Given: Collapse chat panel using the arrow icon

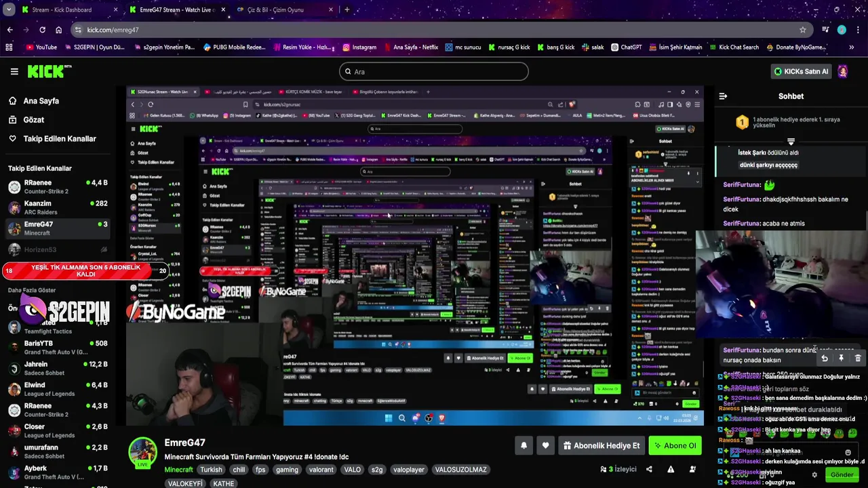Looking at the screenshot, I should (x=723, y=96).
